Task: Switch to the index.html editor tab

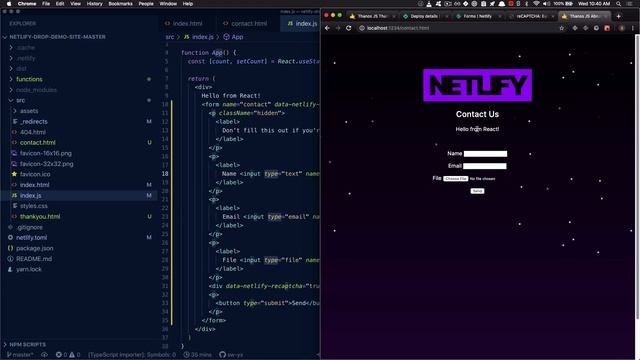Action: [x=187, y=24]
